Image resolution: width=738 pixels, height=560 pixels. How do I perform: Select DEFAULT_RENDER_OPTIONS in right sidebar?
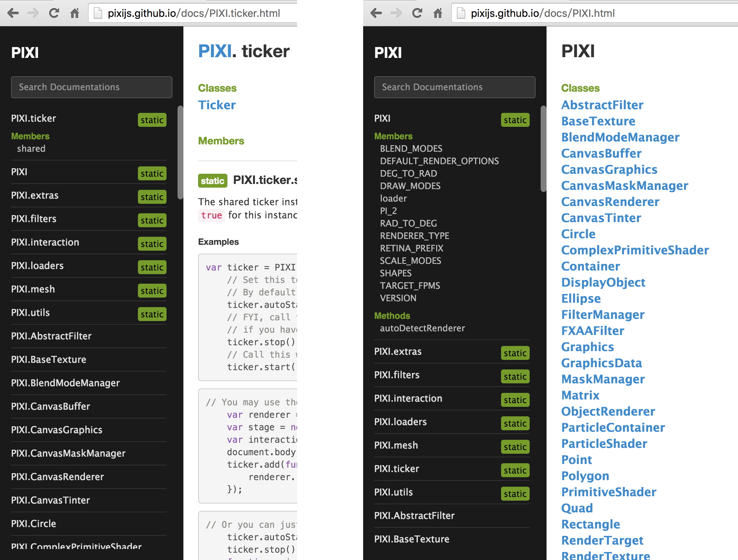pos(439,161)
